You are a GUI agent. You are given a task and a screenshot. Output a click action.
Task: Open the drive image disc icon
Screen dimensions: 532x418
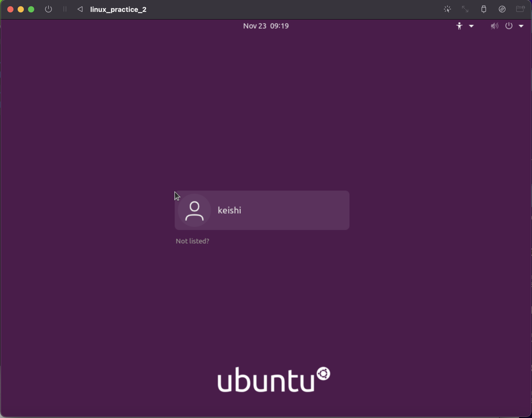[502, 10]
